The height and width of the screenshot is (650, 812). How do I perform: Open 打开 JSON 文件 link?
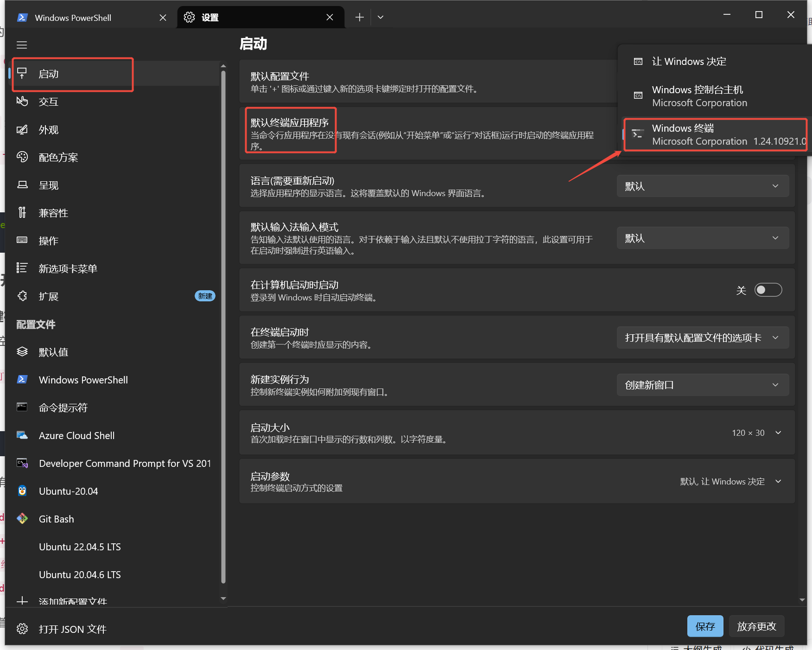click(114, 629)
